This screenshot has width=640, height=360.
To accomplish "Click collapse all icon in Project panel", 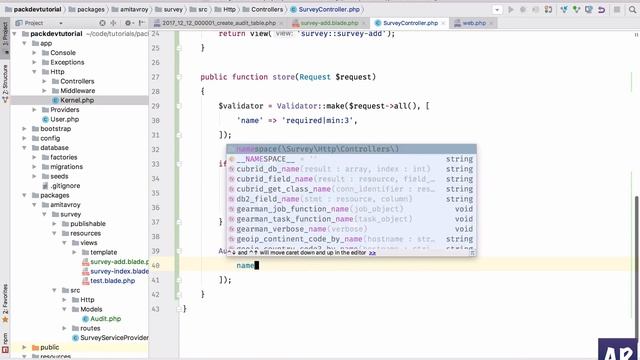I will (x=113, y=23).
